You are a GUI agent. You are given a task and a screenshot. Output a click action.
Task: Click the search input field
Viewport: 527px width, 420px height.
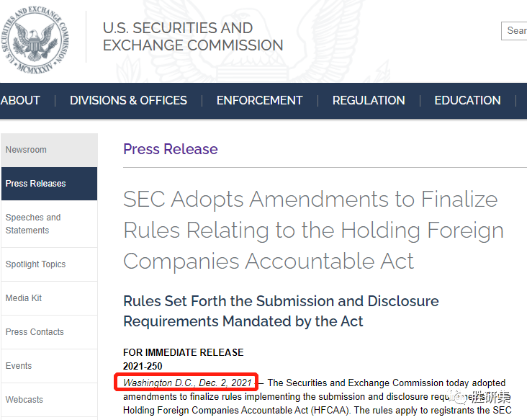515,30
